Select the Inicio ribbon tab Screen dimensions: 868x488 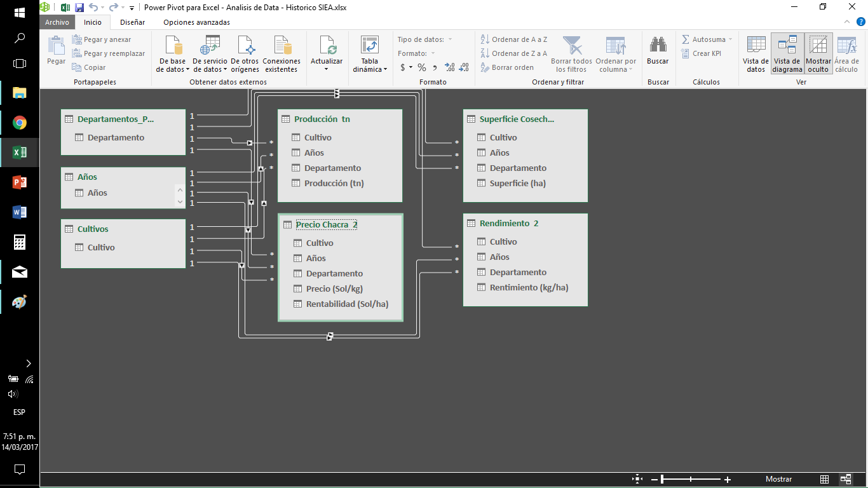[93, 22]
